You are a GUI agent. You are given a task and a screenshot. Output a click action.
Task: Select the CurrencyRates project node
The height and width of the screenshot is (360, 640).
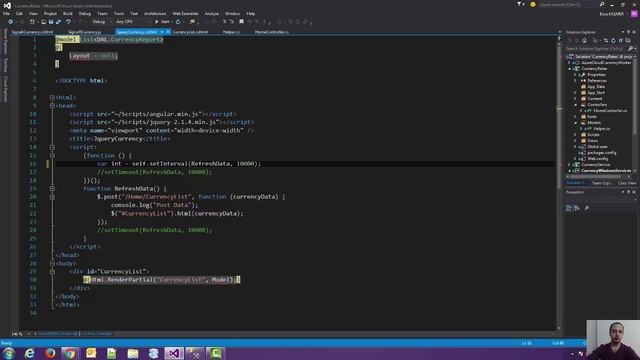(x=594, y=69)
